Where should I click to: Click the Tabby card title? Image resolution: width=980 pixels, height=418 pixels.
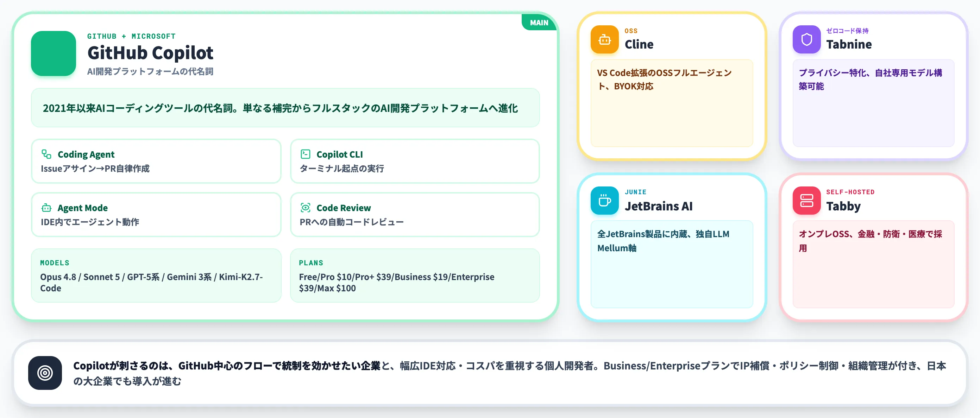click(x=843, y=206)
